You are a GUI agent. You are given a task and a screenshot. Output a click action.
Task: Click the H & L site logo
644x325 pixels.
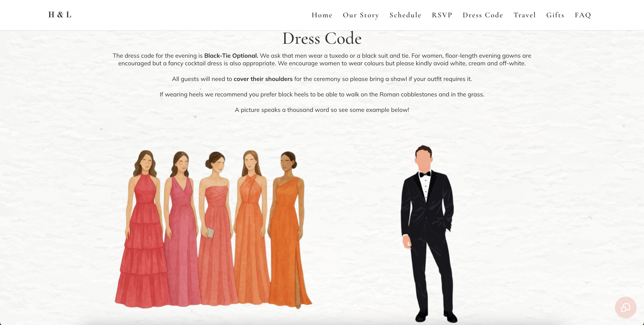60,15
